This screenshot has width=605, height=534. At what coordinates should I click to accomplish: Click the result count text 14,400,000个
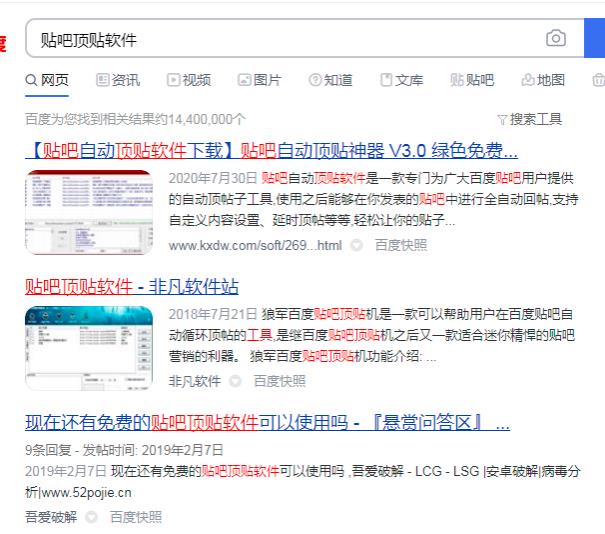(206, 119)
